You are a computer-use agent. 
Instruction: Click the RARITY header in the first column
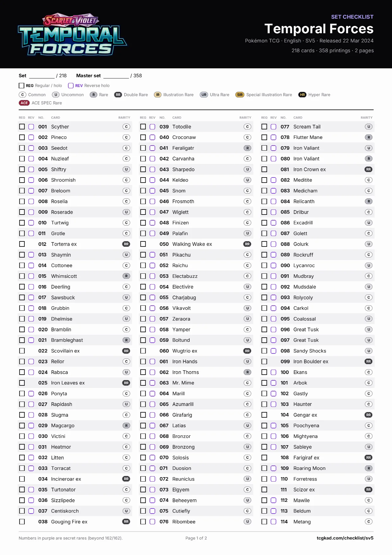click(124, 117)
